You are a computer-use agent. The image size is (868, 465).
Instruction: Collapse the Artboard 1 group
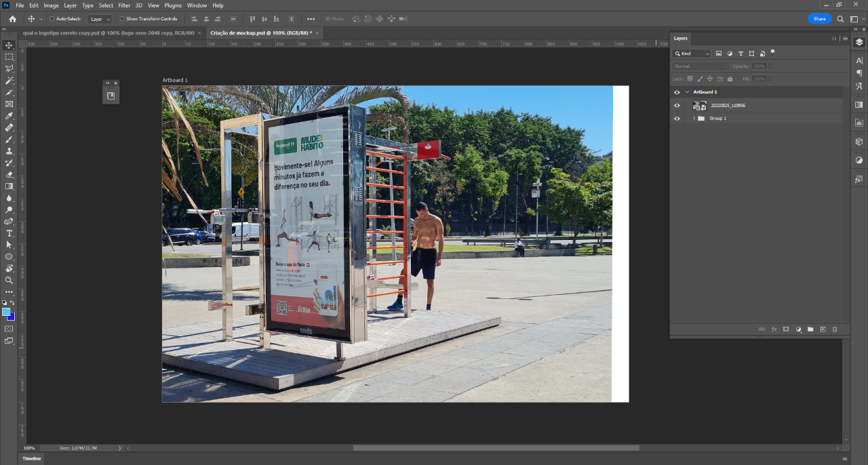687,92
